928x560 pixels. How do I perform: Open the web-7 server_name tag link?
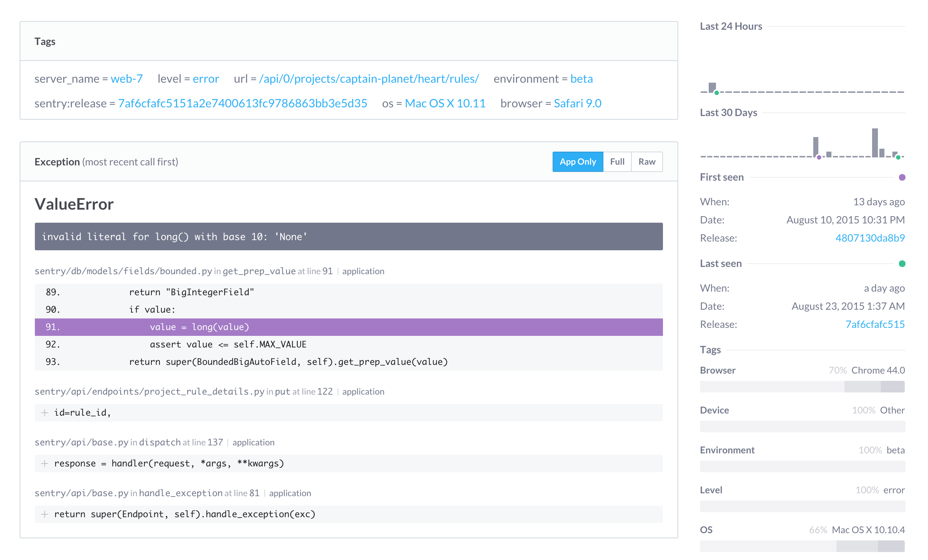tap(127, 79)
